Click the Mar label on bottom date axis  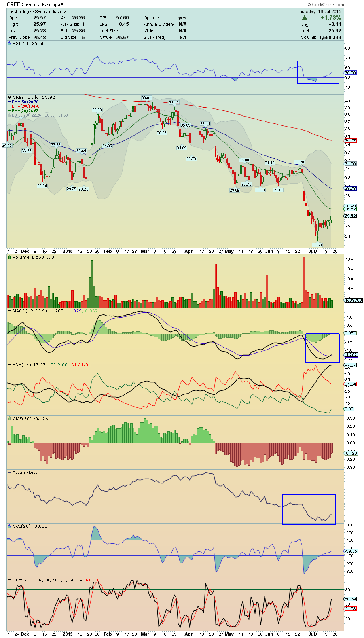(x=145, y=634)
